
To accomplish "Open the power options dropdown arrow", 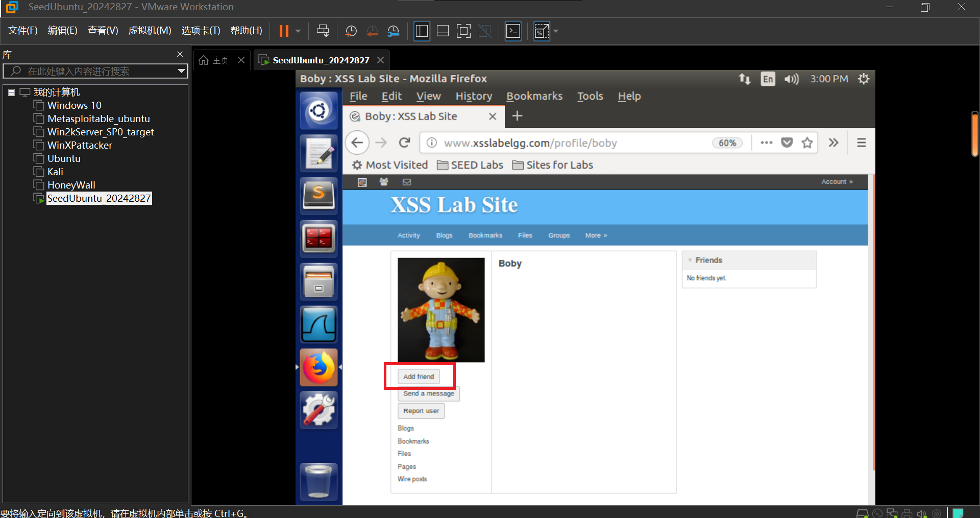I will click(x=298, y=31).
